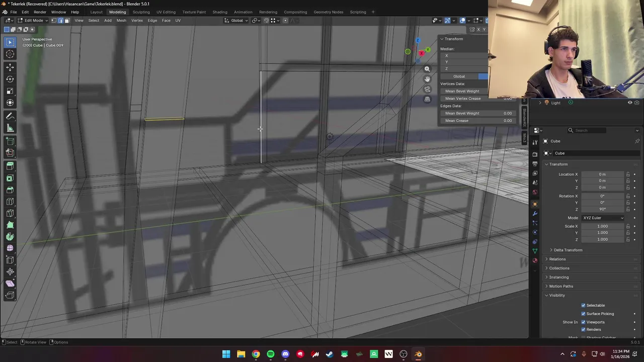Switch to the UV Editing workspace tab

click(166, 12)
